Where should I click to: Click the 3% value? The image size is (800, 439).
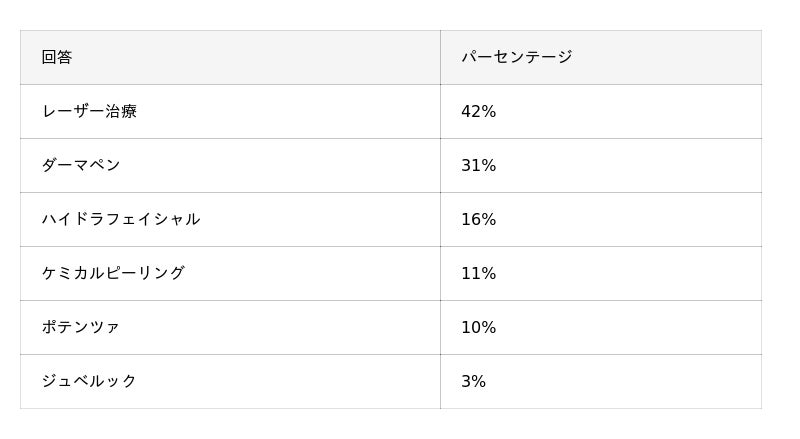(x=473, y=381)
